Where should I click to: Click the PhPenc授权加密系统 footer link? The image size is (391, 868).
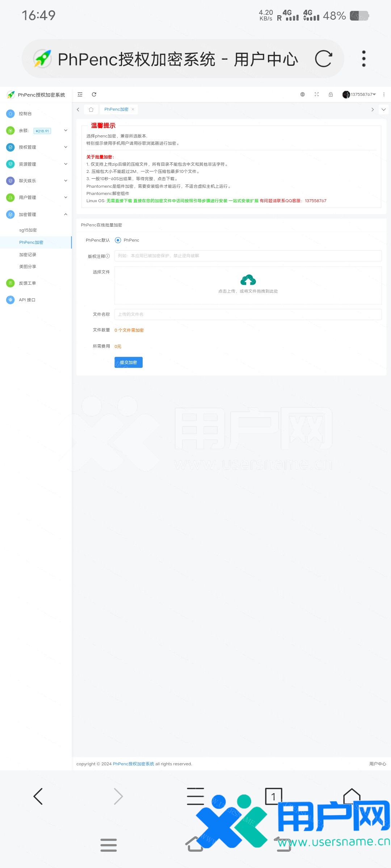click(133, 764)
